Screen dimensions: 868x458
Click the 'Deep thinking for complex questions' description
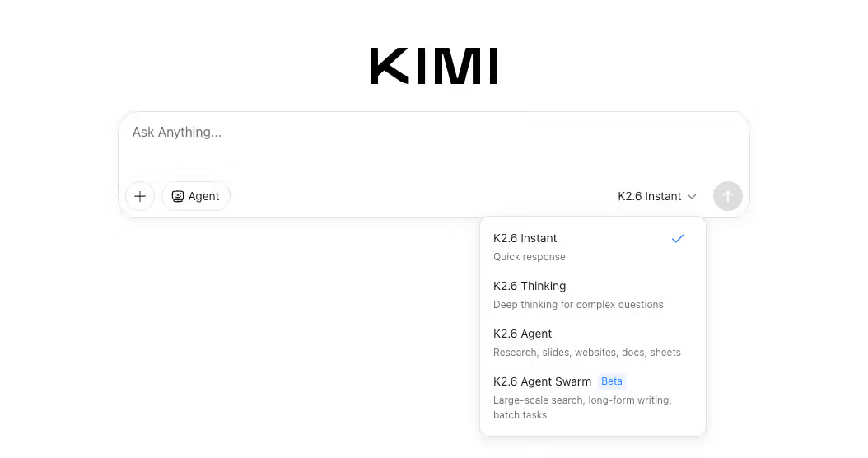(x=578, y=305)
